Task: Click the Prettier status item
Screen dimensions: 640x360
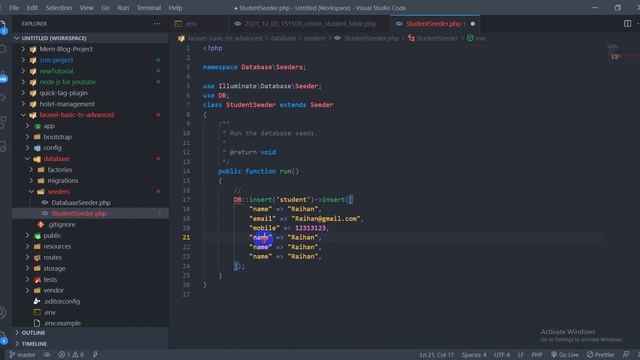Action: coord(600,355)
